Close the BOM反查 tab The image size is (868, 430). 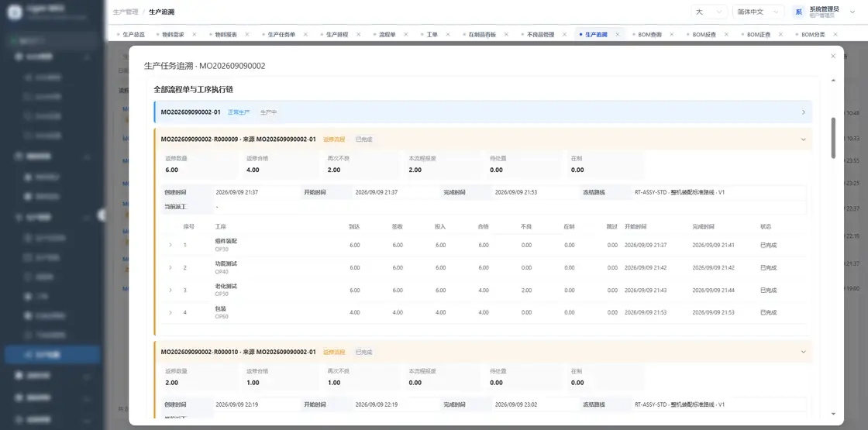tap(725, 34)
